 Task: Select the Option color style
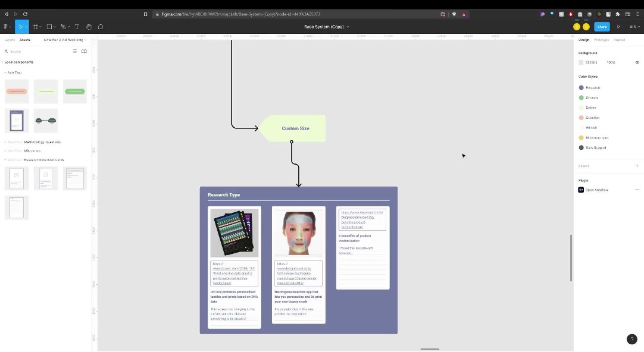click(x=587, y=108)
